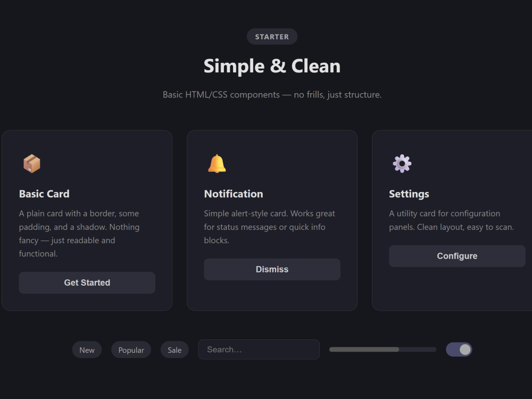This screenshot has width=532, height=399.
Task: Click the 'Basic Card' title
Action: 44,194
